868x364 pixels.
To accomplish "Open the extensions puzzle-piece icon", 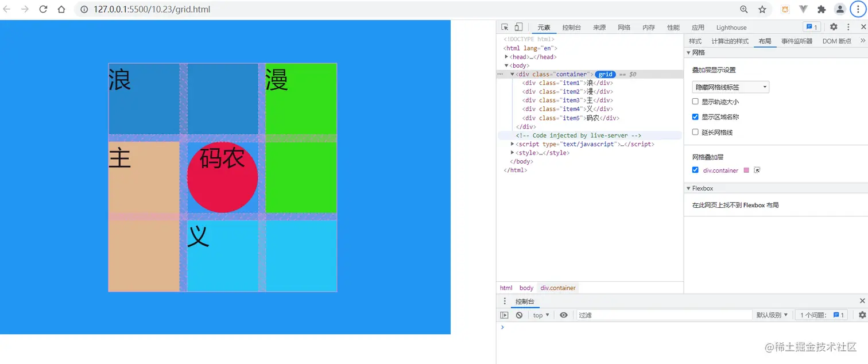I will (821, 9).
